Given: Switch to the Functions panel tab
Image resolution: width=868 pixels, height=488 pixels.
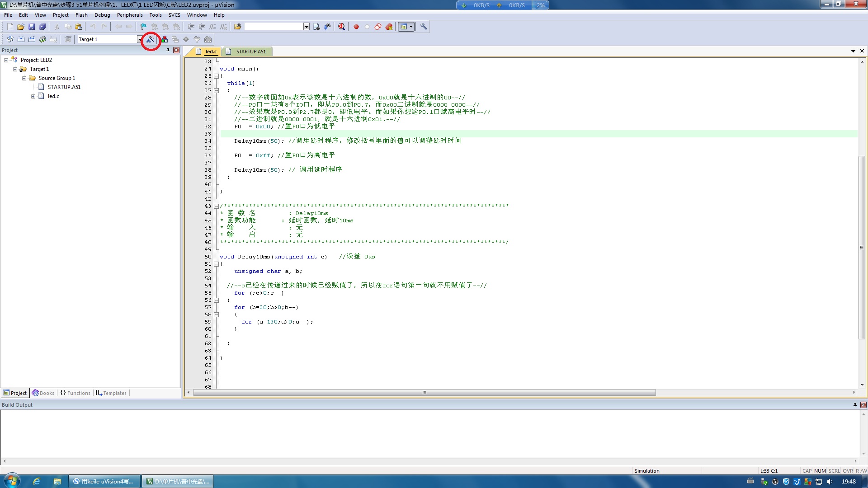Looking at the screenshot, I should pos(75,393).
